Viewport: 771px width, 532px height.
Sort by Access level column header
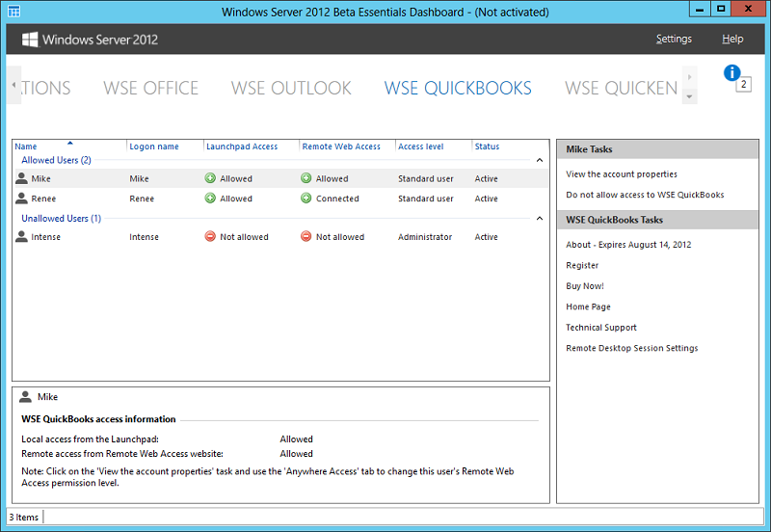(x=420, y=146)
